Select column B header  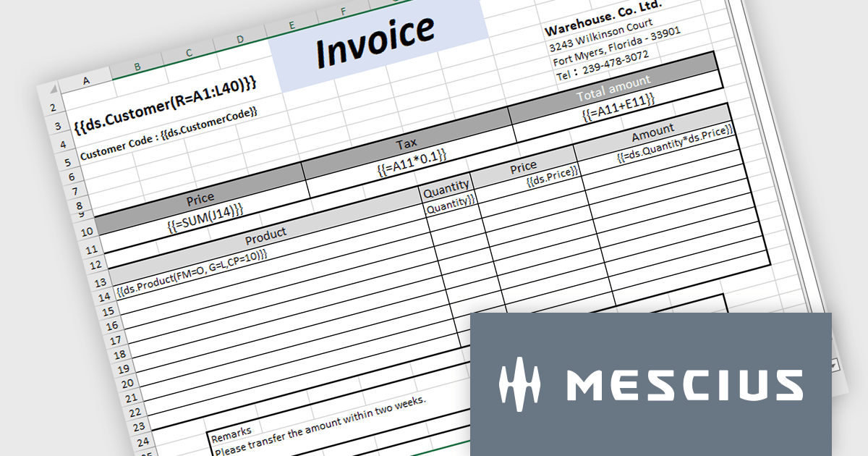coord(137,67)
